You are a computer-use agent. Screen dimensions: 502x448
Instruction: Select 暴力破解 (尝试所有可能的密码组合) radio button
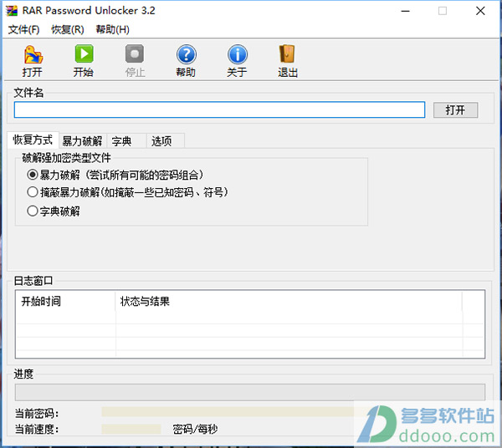click(33, 175)
